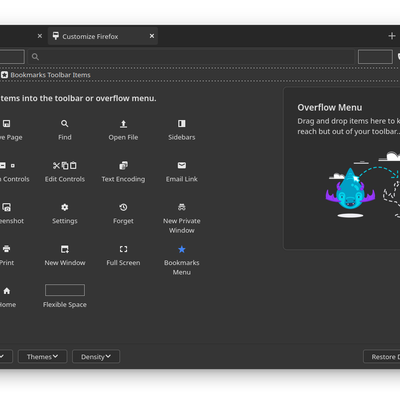
Task: Select the New Window icon
Action: click(65, 249)
